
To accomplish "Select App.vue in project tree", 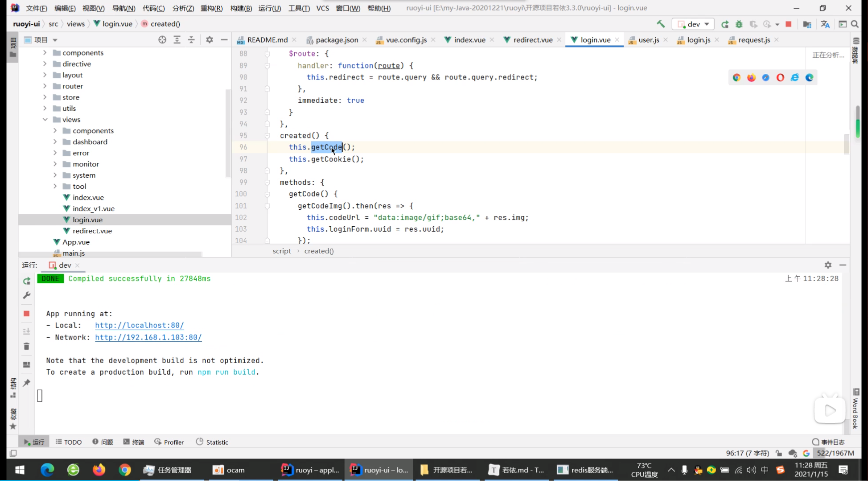I will (x=76, y=242).
